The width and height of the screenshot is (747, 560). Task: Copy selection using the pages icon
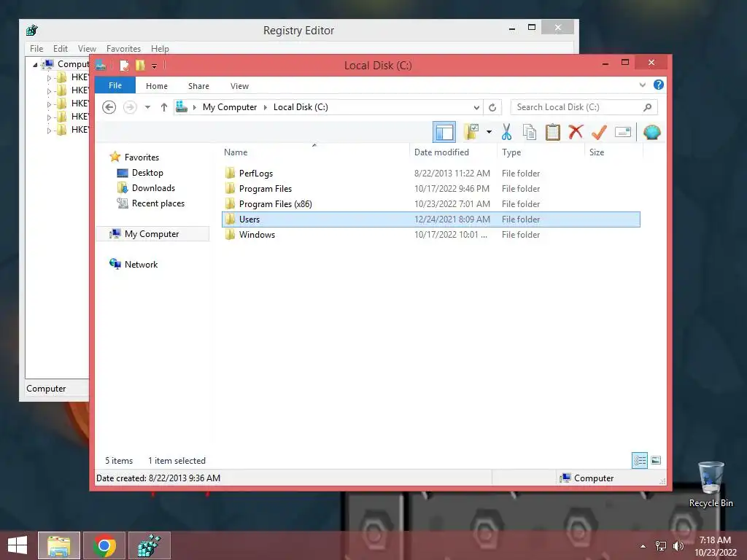point(530,132)
